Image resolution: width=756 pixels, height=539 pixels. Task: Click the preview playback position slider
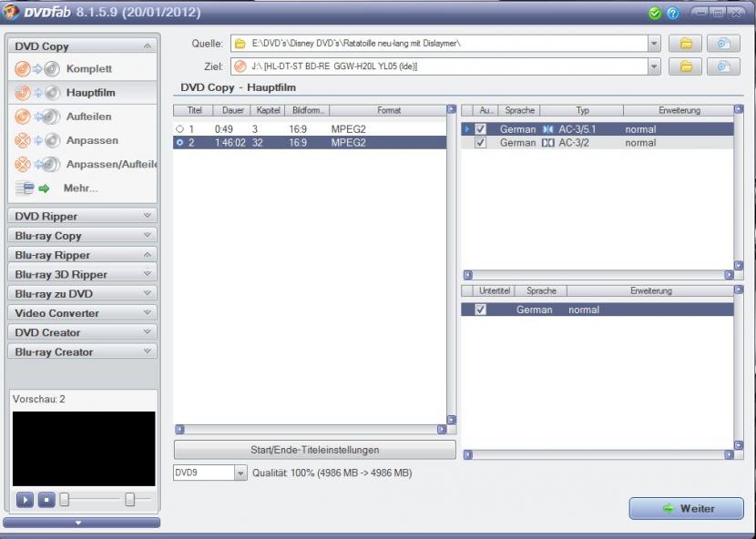pos(64,500)
